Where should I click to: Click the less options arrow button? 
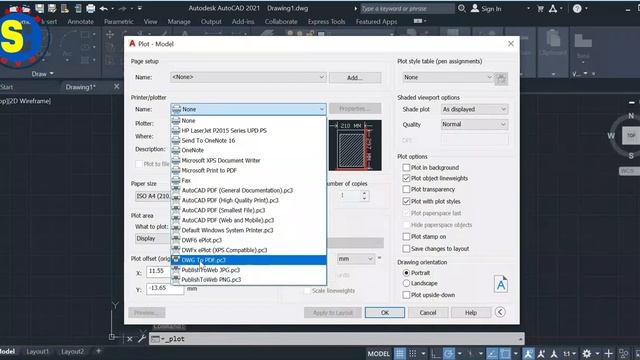coord(500,312)
